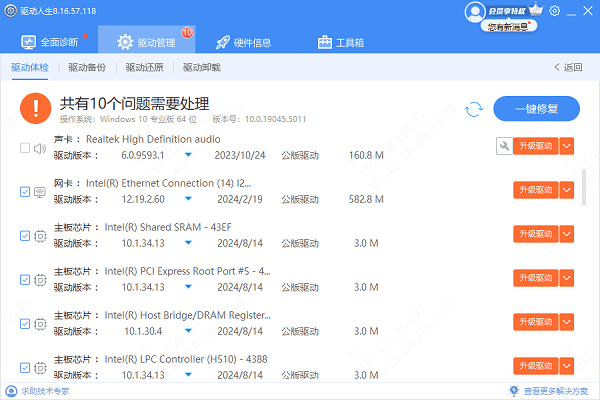The height and width of the screenshot is (400, 600).
Task: Click the wrench icon for Realtek audio
Action: 504,146
